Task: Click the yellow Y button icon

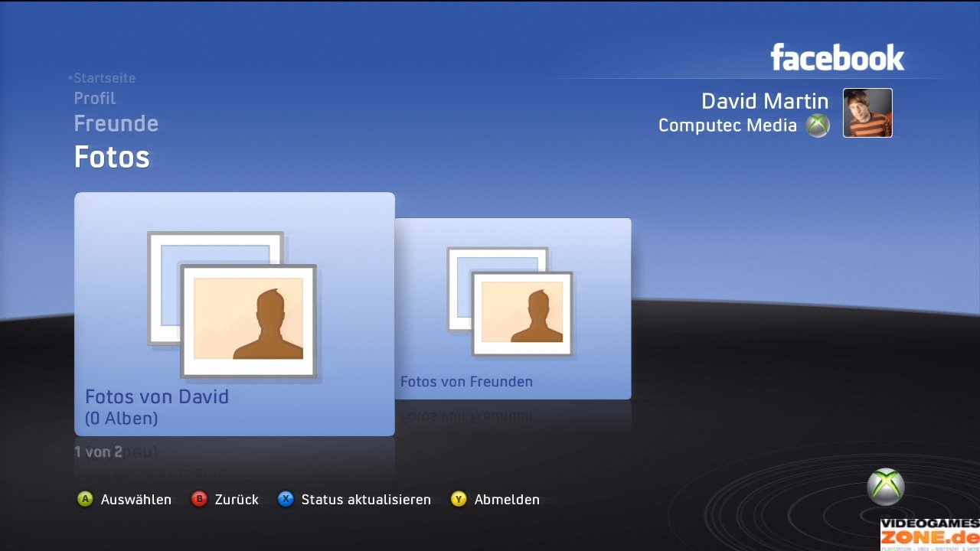Action: click(459, 500)
